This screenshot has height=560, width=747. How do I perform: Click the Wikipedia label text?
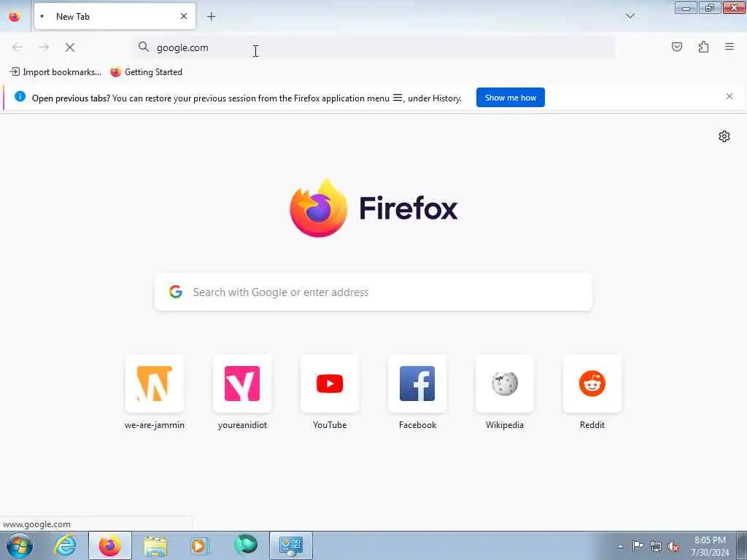505,425
